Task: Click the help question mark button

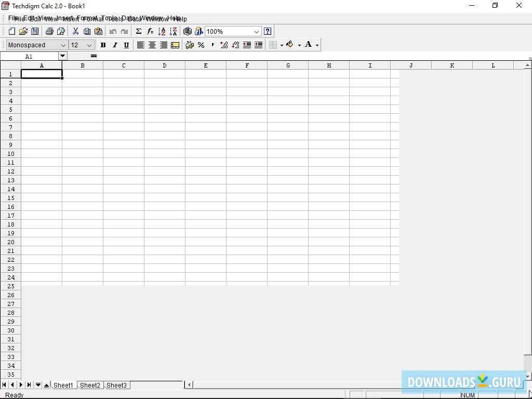Action: click(x=267, y=31)
